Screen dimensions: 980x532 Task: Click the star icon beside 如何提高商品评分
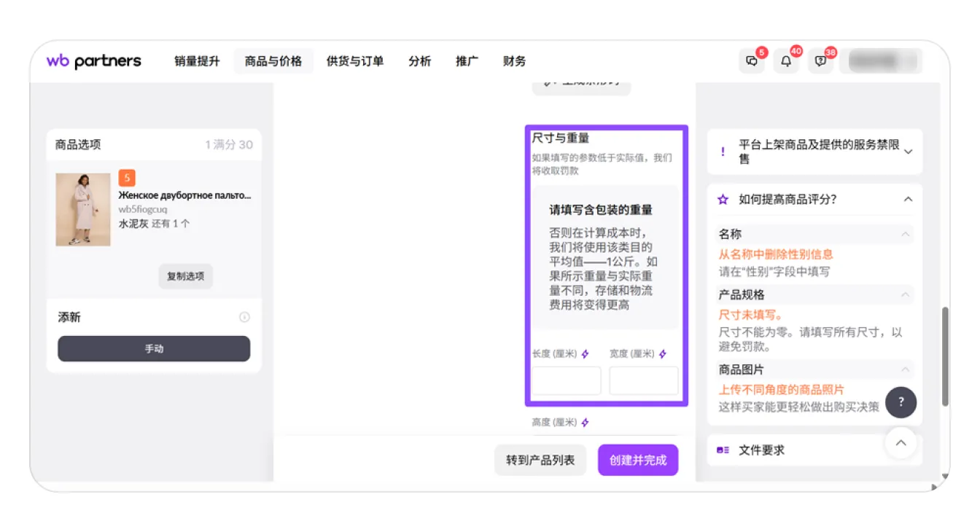pos(723,199)
